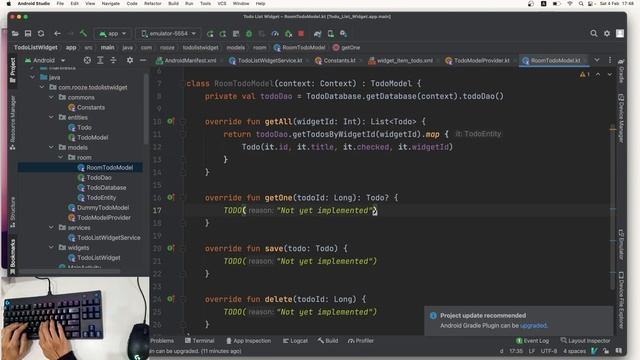Navigate back with the left arrow icon
This screenshot has height=360, width=640.
(x=57, y=33)
